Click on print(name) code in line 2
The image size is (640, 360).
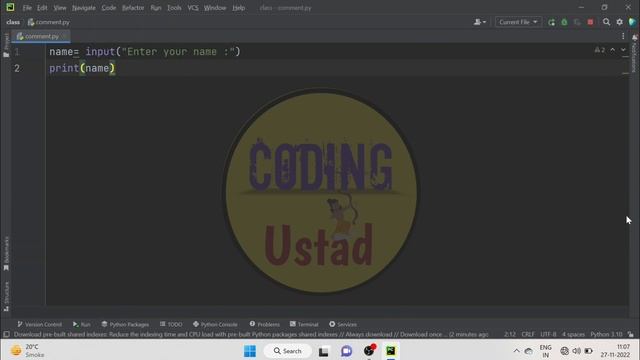coord(82,68)
